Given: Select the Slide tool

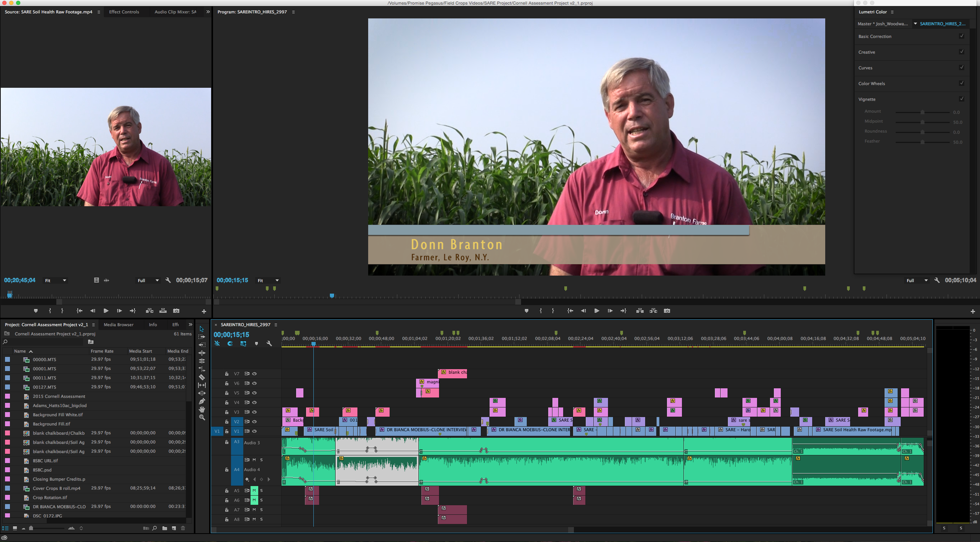Looking at the screenshot, I should point(202,393).
